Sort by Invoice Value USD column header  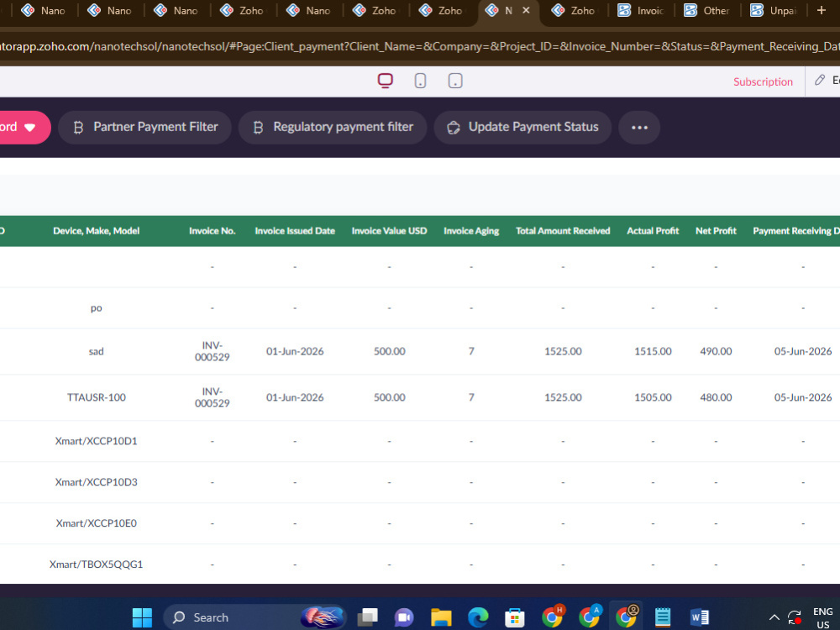(x=390, y=231)
